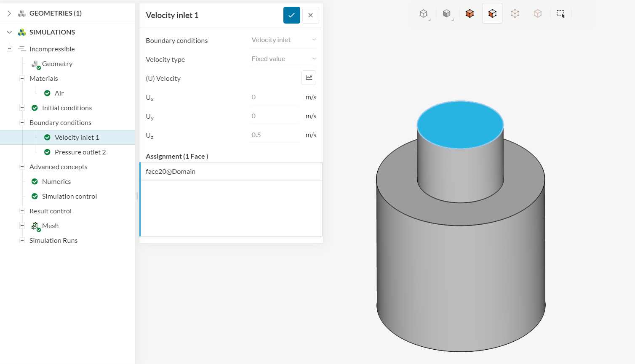Collapse the SIMULATIONS section
The height and width of the screenshot is (364, 635).
pyautogui.click(x=9, y=32)
